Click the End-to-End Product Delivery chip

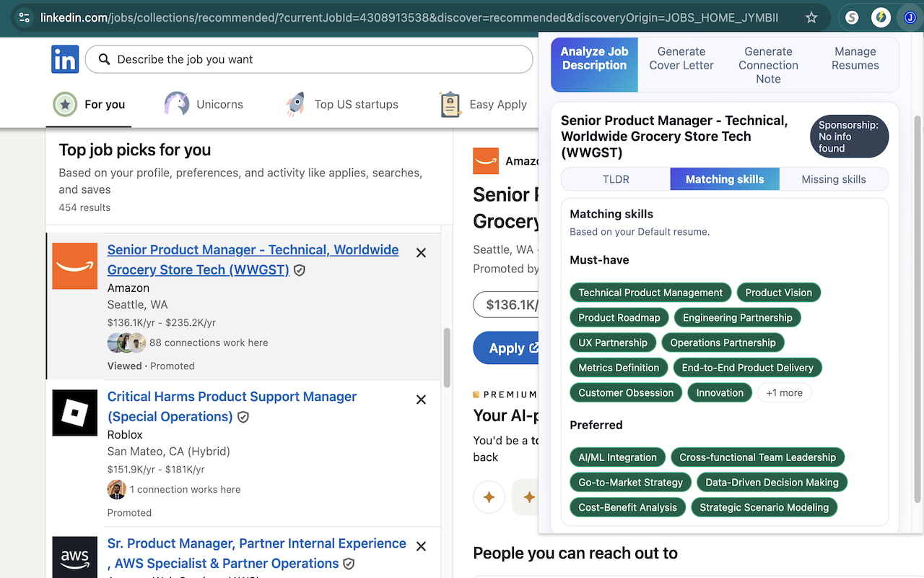pyautogui.click(x=748, y=368)
